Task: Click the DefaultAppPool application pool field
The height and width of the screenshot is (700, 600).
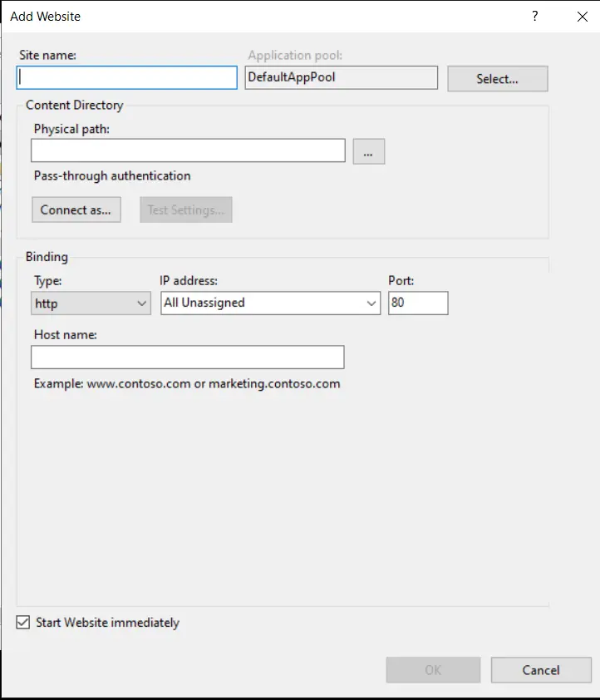Action: click(341, 77)
